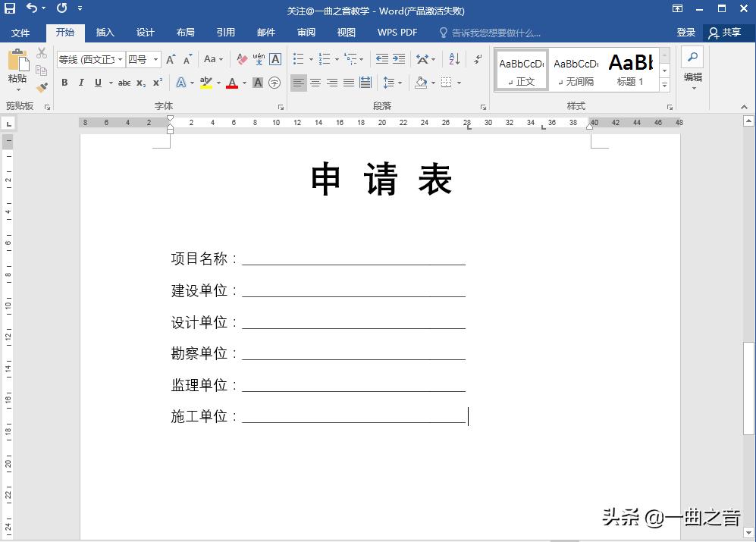Select the center alignment icon
Screen dimensions: 756x542
(314, 83)
